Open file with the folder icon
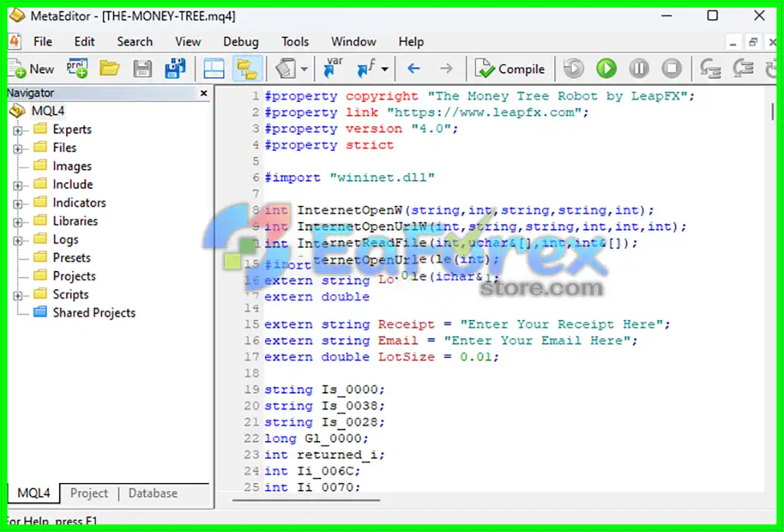 (x=109, y=68)
